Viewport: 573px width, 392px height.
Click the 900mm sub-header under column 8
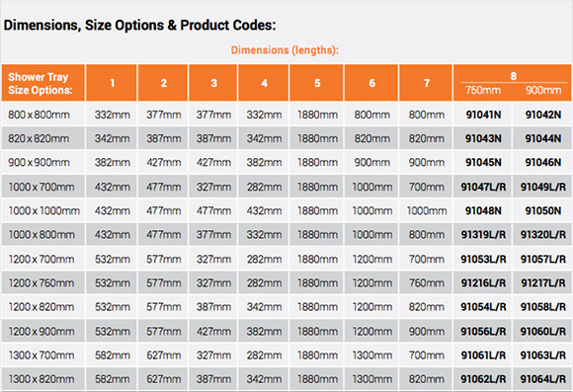542,90
